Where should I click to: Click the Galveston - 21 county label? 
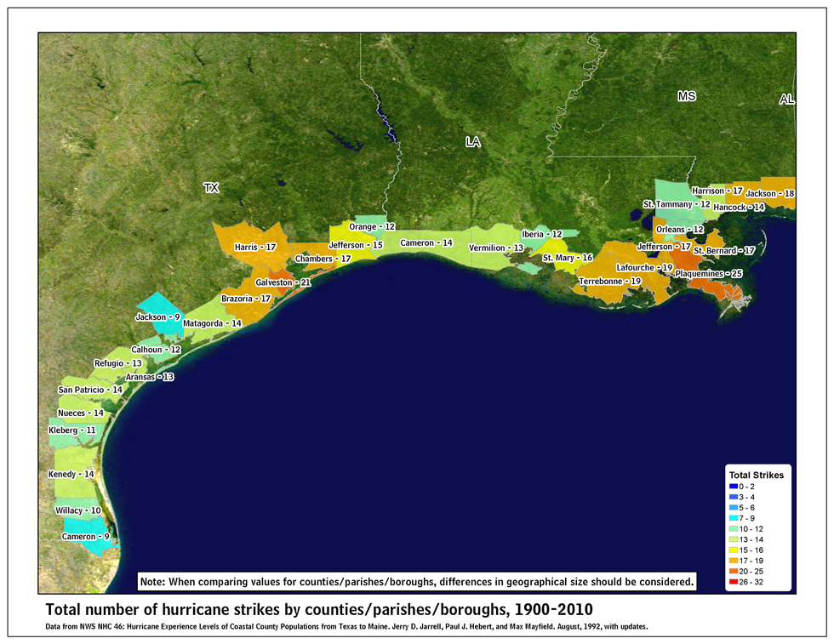283,282
